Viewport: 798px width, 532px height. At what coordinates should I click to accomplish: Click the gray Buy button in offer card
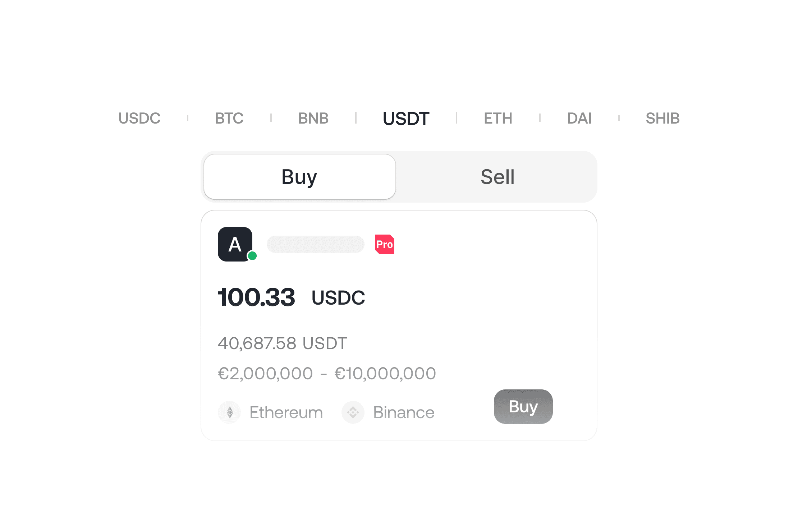coord(523,407)
